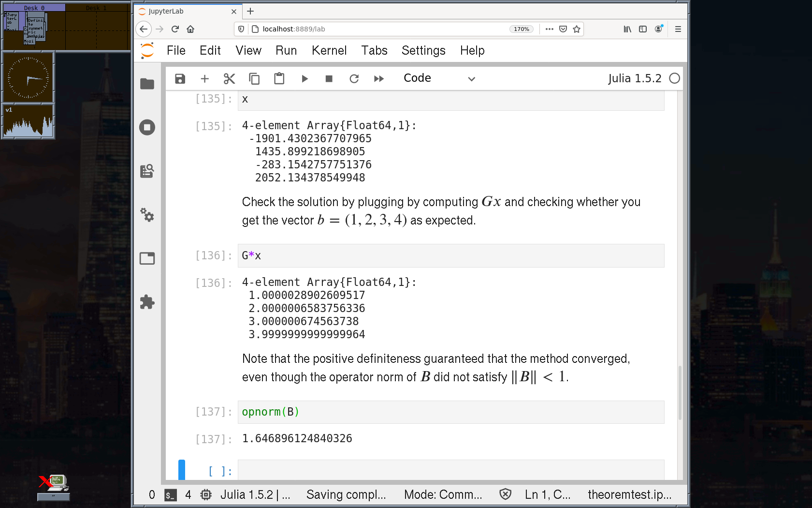Save the notebook with the floppy disk icon
The image size is (812, 508).
click(x=180, y=79)
